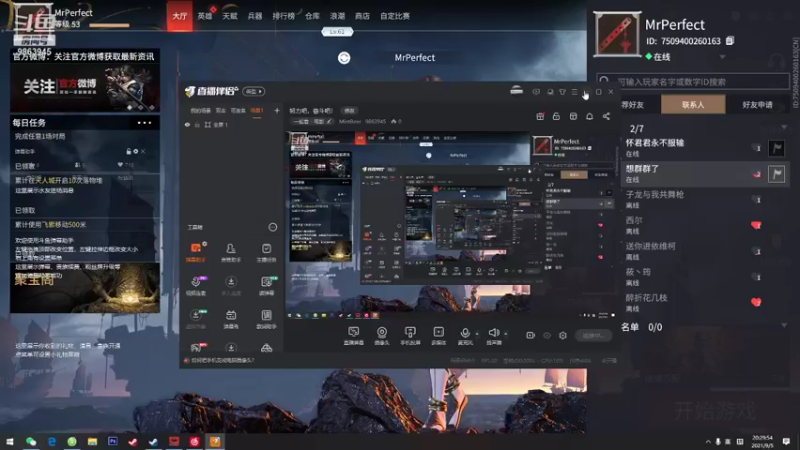Copy the player ID with copy icon

click(x=730, y=41)
